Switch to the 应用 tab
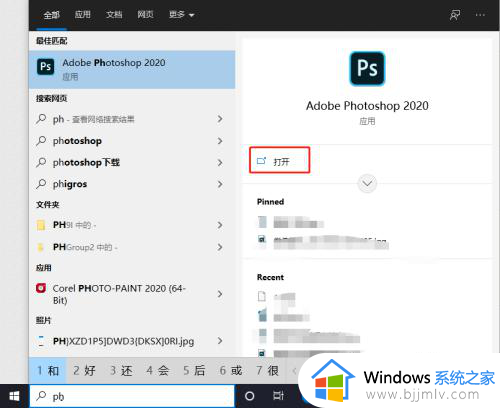Viewport: 500px width, 408px height. [82, 15]
